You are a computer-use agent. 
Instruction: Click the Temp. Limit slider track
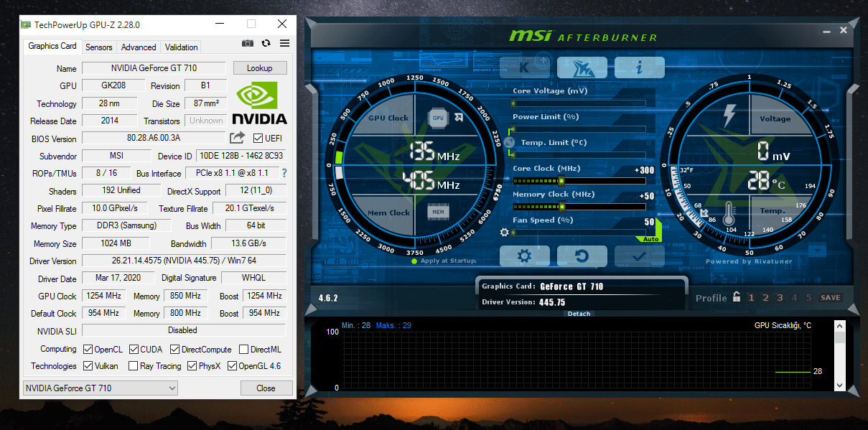[579, 155]
